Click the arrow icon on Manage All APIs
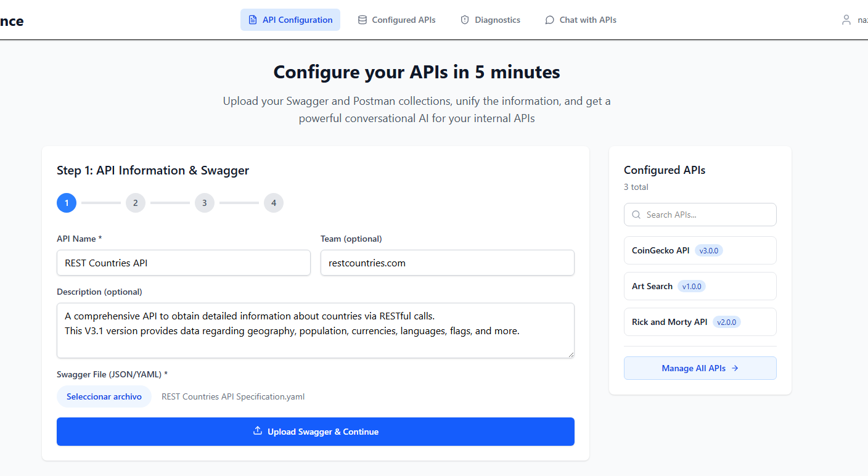Viewport: 868px width, 476px height. 735,368
